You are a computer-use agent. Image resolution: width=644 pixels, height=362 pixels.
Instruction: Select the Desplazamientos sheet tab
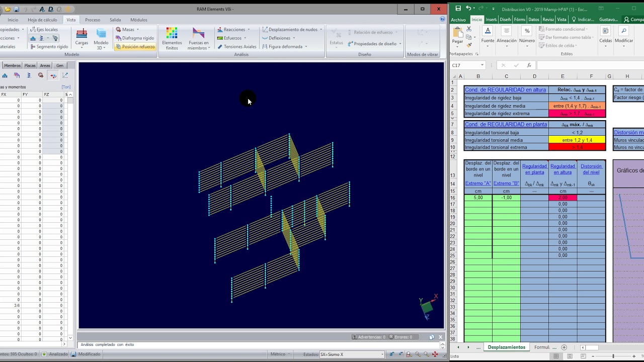point(506,347)
